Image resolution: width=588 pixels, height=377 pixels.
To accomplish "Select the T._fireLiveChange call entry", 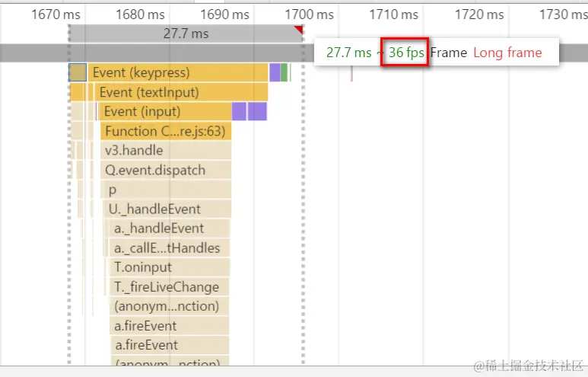I will [x=169, y=287].
